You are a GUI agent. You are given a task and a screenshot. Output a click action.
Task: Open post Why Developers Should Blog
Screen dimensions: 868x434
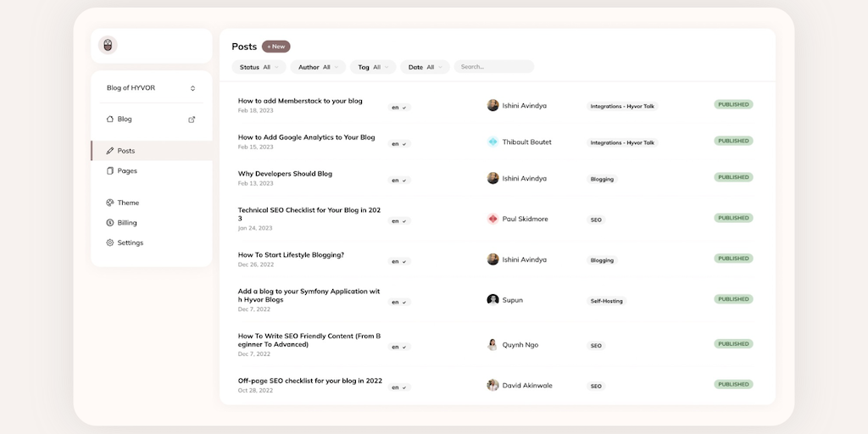pos(285,174)
